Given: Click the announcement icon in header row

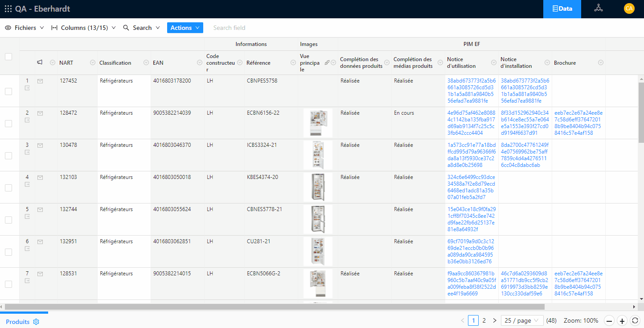Looking at the screenshot, I should 40,62.
